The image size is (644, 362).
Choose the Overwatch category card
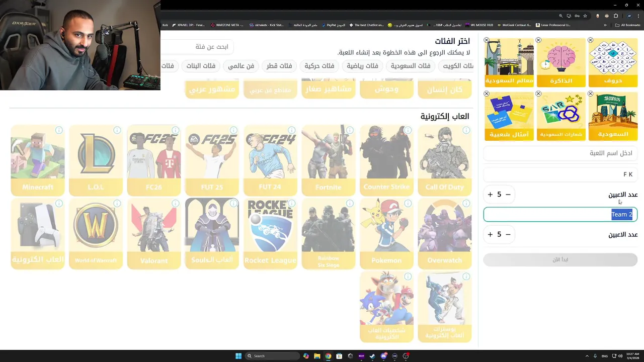pos(445,234)
